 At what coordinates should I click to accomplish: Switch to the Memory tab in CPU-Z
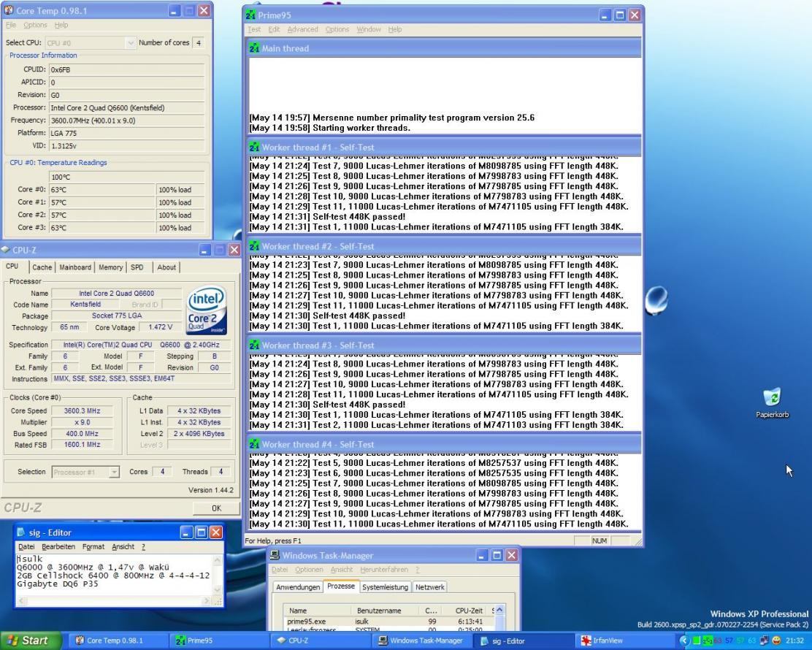pos(111,267)
